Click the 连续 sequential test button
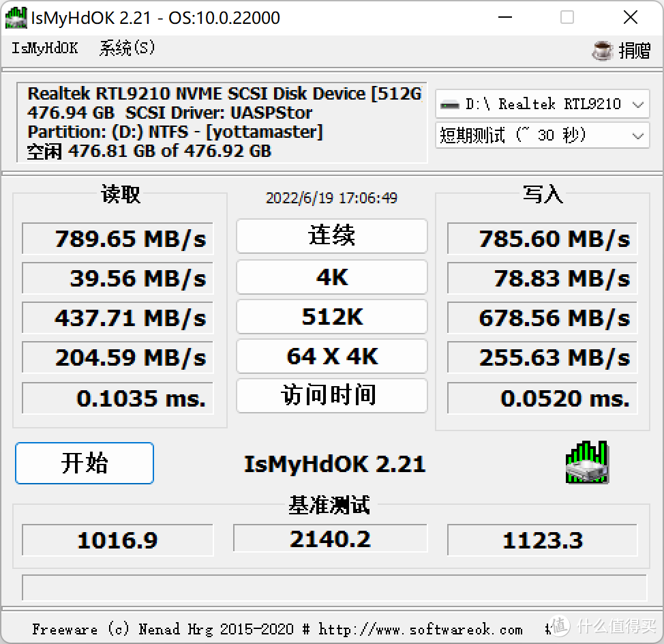This screenshot has height=644, width=664. [332, 236]
